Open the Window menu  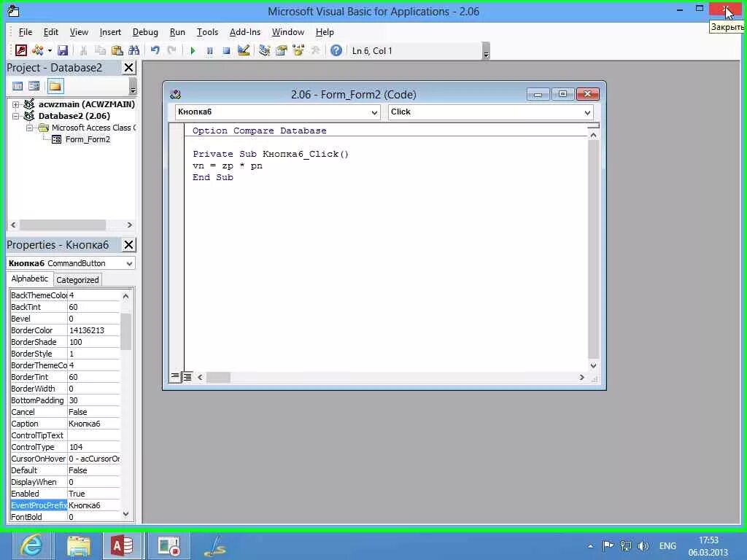[287, 32]
